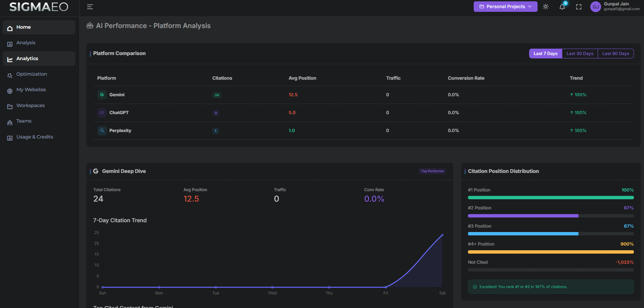Click the Analytics line-chart icon
This screenshot has width=644, height=308.
[10, 59]
